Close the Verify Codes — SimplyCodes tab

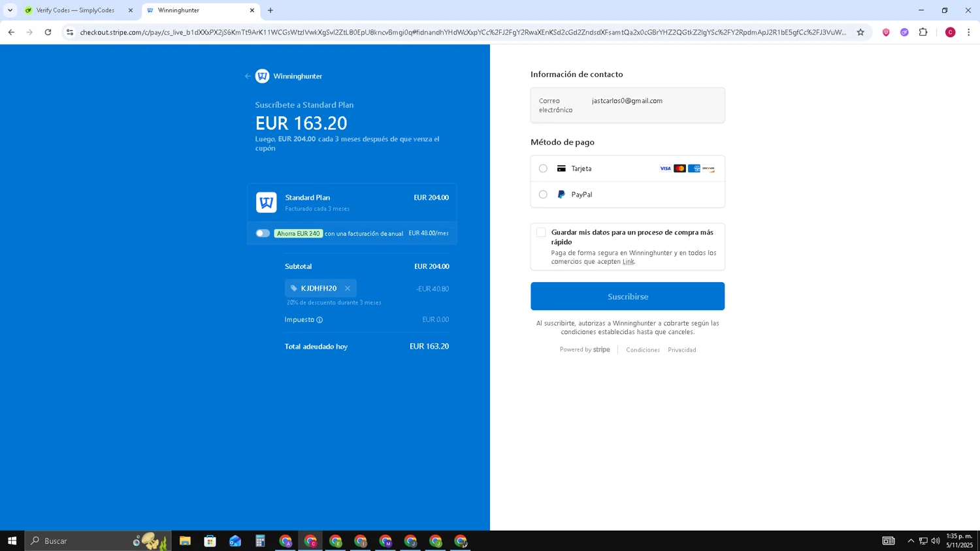[x=130, y=10]
